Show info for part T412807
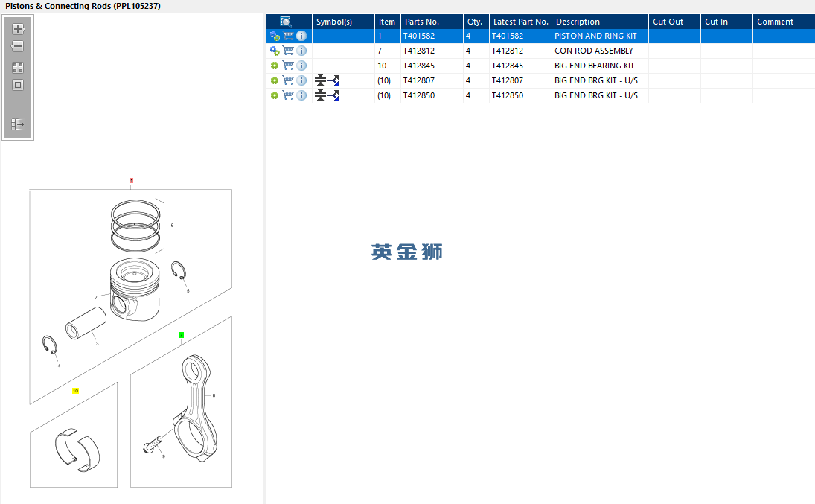The width and height of the screenshot is (815, 504). coord(301,80)
